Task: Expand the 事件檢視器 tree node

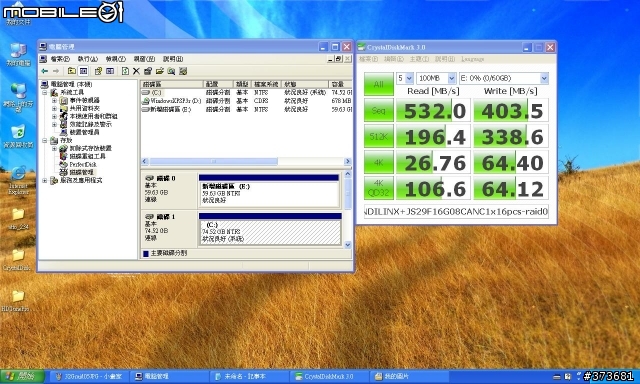Action: 54,100
